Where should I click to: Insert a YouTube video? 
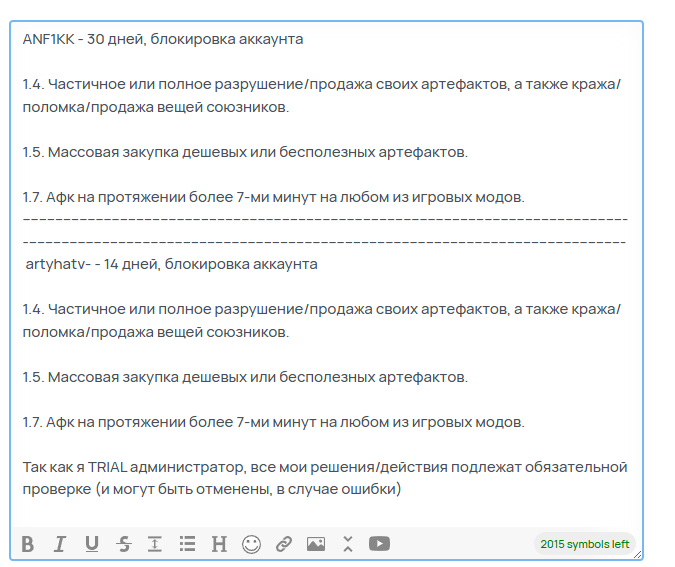click(379, 544)
